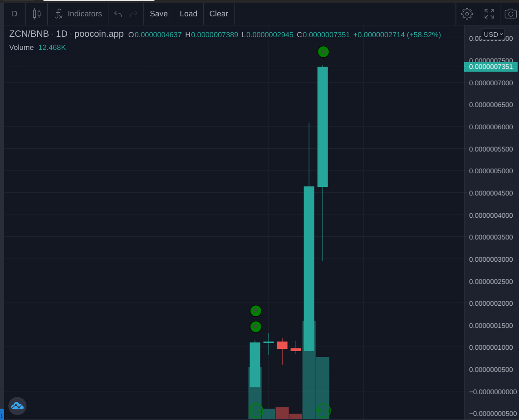
Task: Click the upper of two stacked green markers
Action: (256, 311)
